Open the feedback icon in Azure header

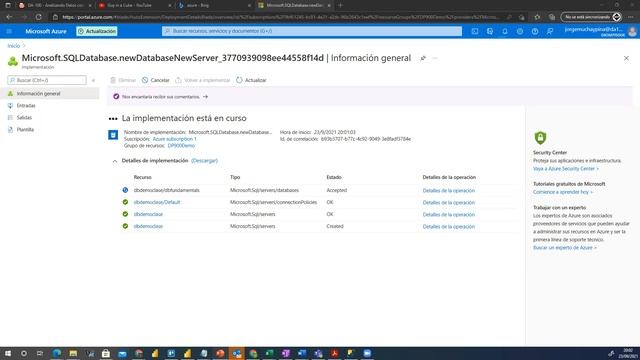550,31
